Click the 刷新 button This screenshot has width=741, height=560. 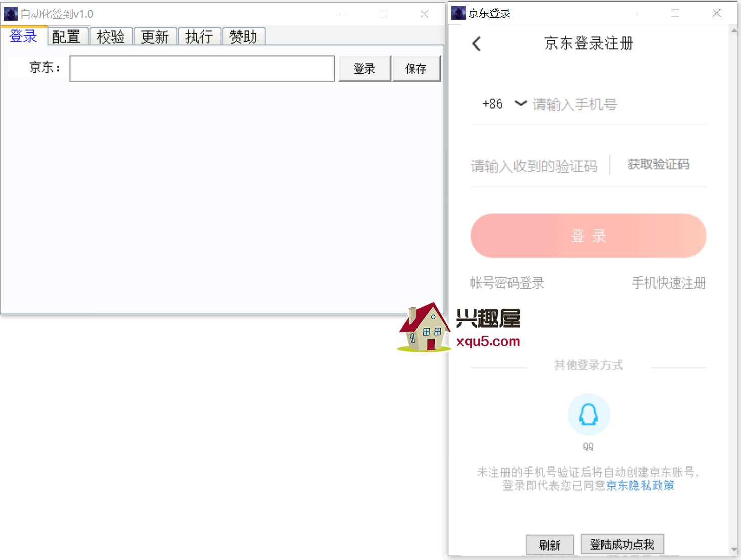(550, 545)
